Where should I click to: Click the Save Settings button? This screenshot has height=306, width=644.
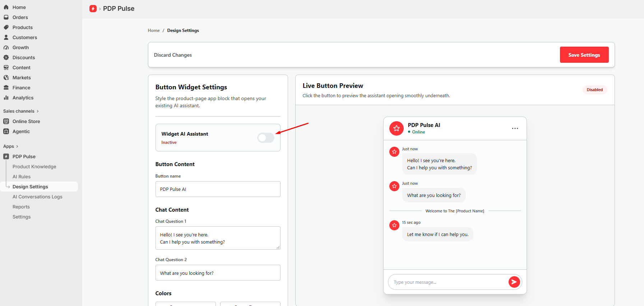(x=584, y=55)
